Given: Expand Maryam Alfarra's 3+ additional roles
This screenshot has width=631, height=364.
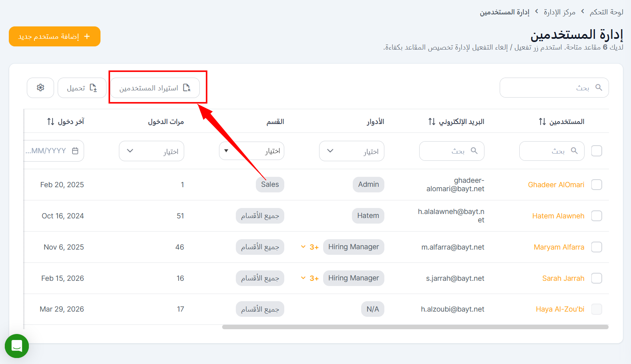Looking at the screenshot, I should click(310, 247).
